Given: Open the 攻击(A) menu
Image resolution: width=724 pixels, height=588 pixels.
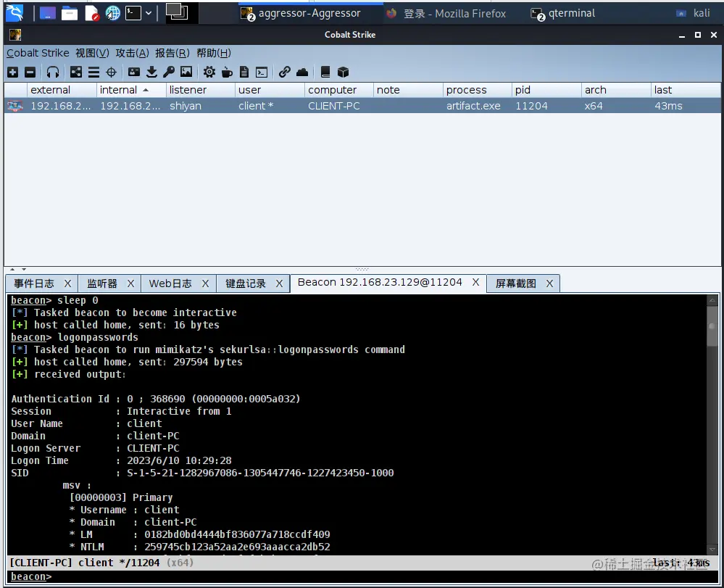Looking at the screenshot, I should [132, 53].
